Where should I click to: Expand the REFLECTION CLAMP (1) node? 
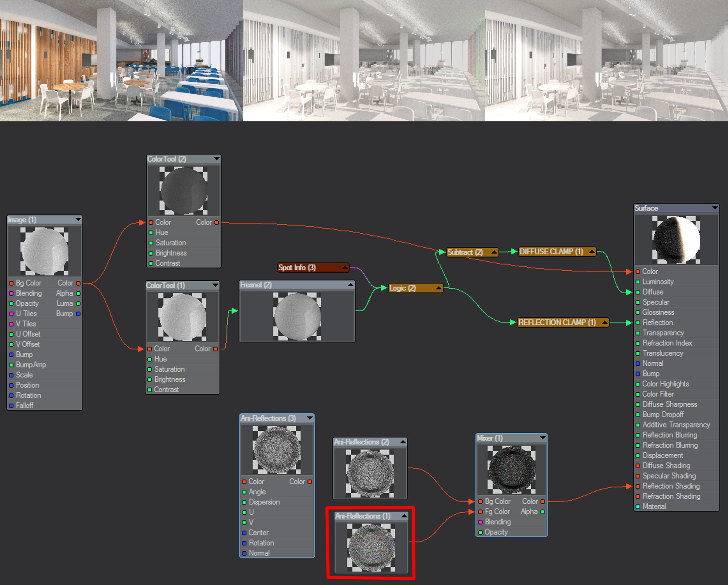(x=605, y=322)
